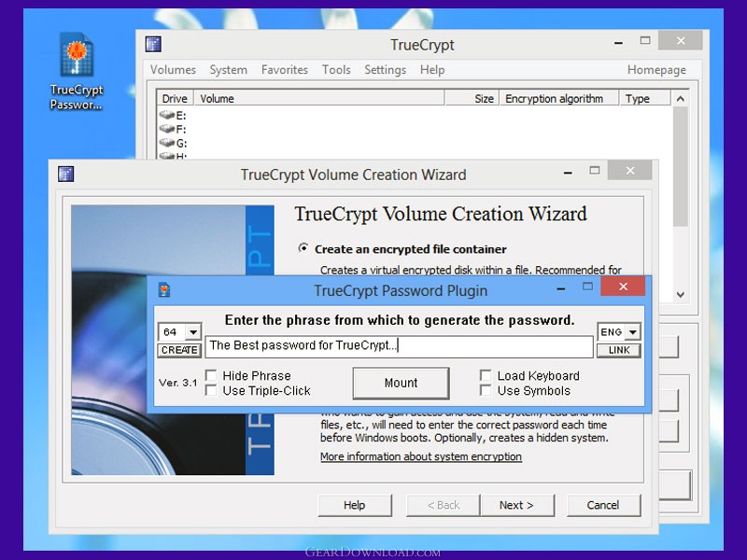This screenshot has height=560, width=747.
Task: Close the TrueCrypt Password Plugin window
Action: [x=623, y=287]
